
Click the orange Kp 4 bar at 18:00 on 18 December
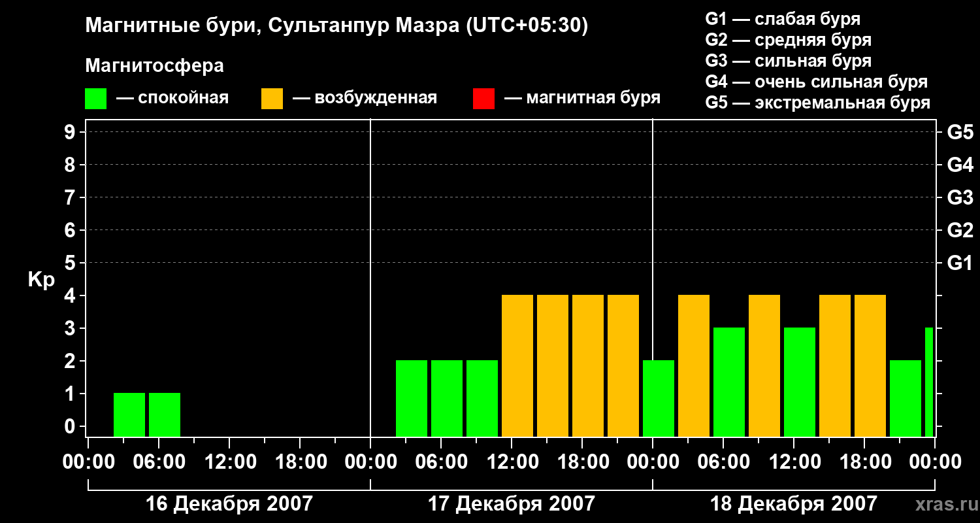[x=870, y=365]
